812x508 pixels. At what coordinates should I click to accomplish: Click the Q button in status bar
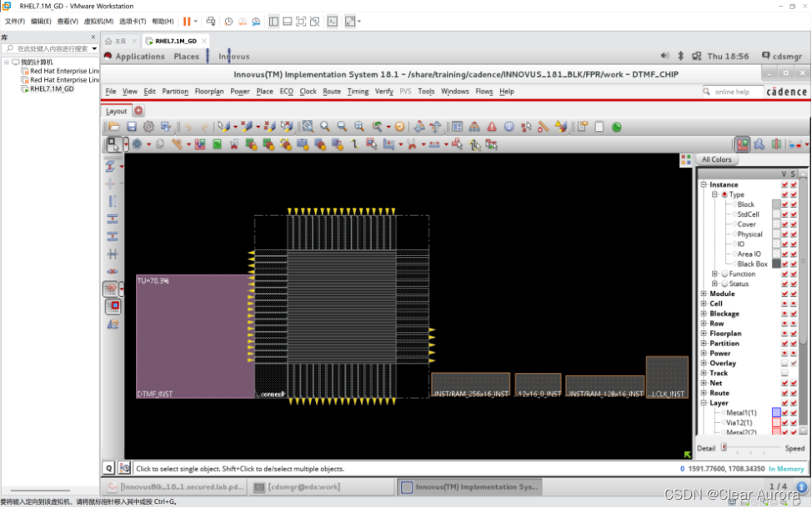pyautogui.click(x=108, y=468)
